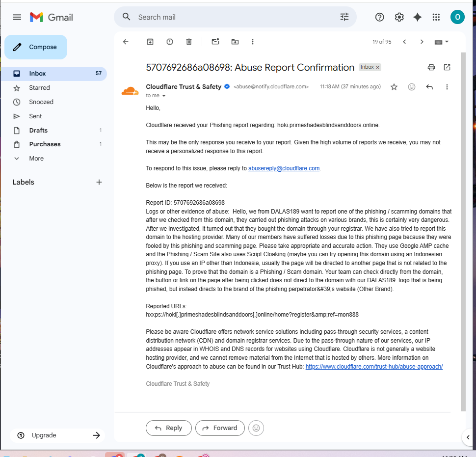Click the '19 of 95' message counter
The width and height of the screenshot is (476, 457).
click(x=382, y=42)
